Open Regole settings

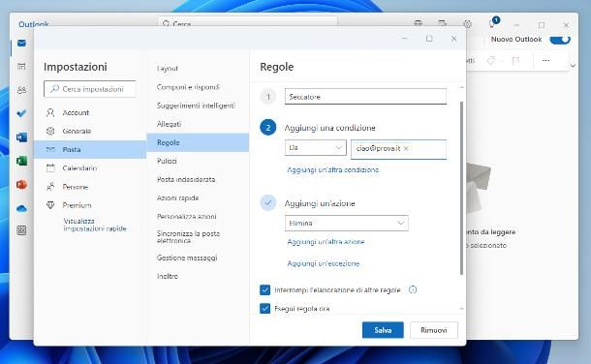click(198, 142)
